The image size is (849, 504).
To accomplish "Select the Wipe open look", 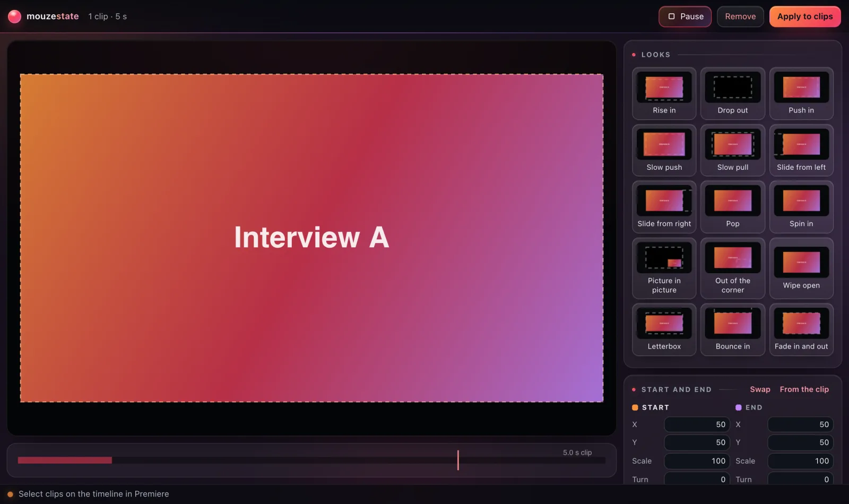I will (801, 268).
